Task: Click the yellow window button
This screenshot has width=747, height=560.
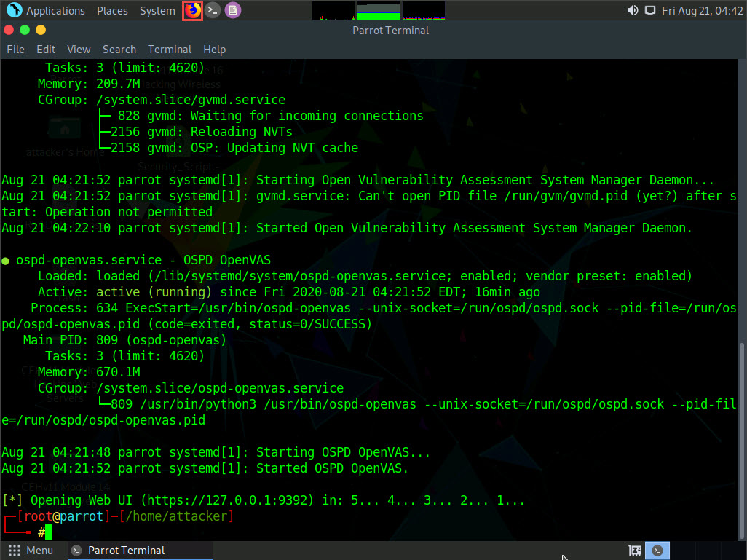Action: [41, 31]
